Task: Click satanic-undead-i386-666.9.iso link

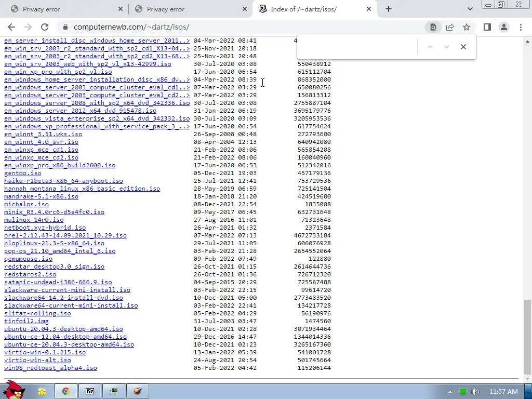Action: click(58, 282)
